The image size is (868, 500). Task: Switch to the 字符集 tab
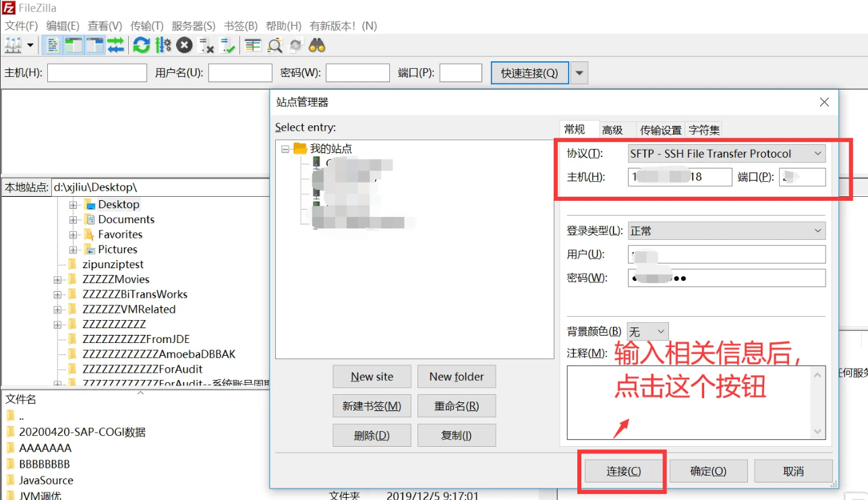[704, 130]
